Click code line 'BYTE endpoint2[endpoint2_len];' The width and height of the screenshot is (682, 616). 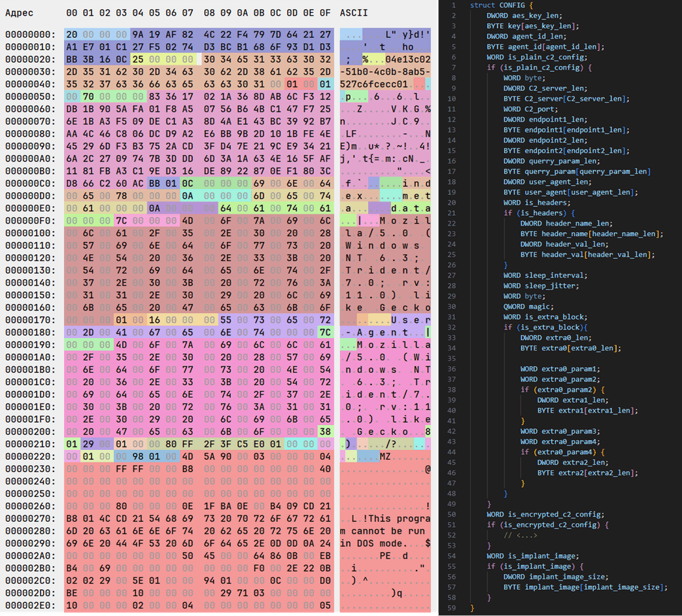pos(566,150)
